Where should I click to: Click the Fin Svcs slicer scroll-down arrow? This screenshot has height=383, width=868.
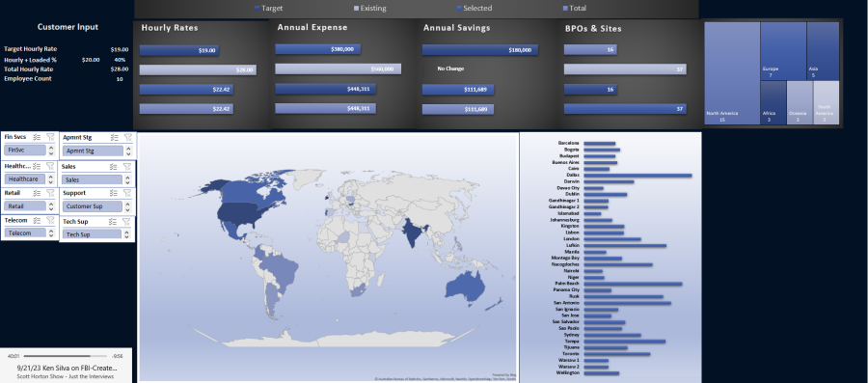pos(51,153)
